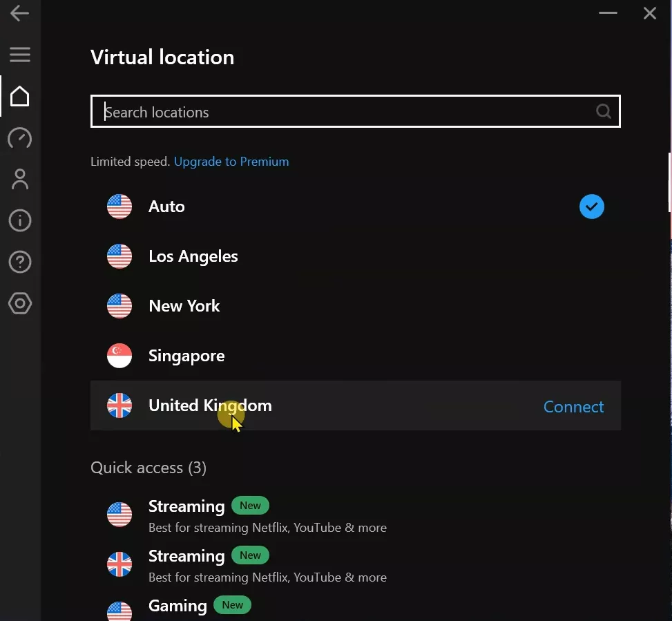Open the Home panel
This screenshot has width=672, height=621.
click(x=19, y=96)
